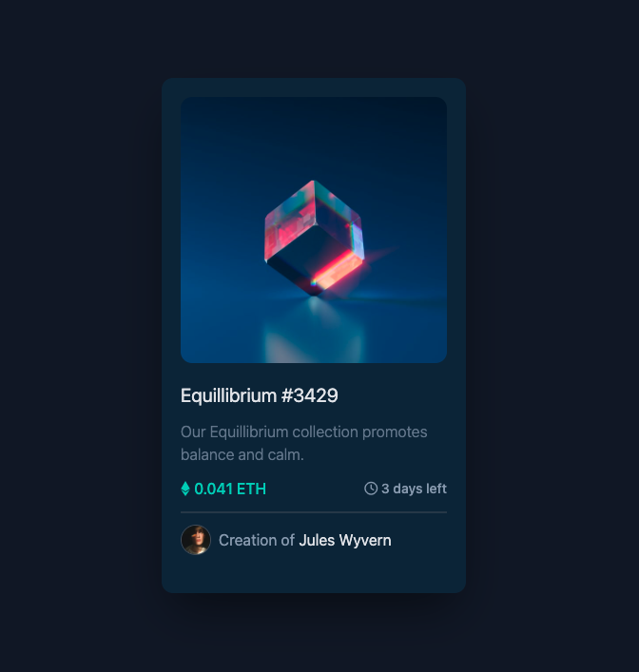Click the cube's reflection in the artwork

click(315, 330)
